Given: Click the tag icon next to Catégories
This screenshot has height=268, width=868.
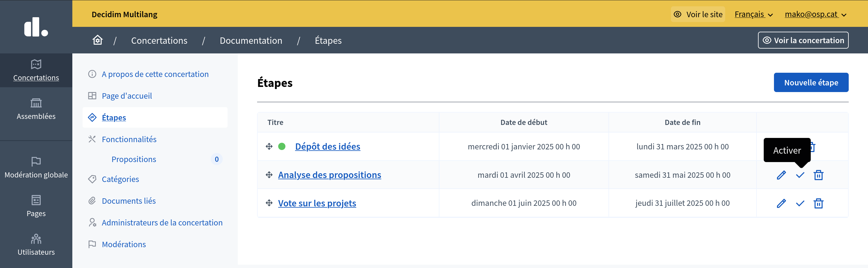Looking at the screenshot, I should [92, 179].
